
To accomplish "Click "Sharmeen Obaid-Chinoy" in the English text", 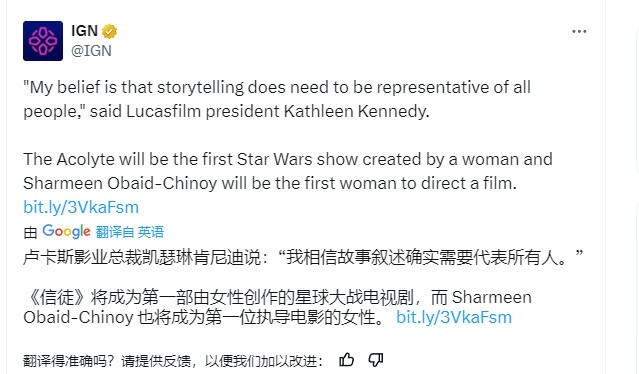I will [120, 183].
